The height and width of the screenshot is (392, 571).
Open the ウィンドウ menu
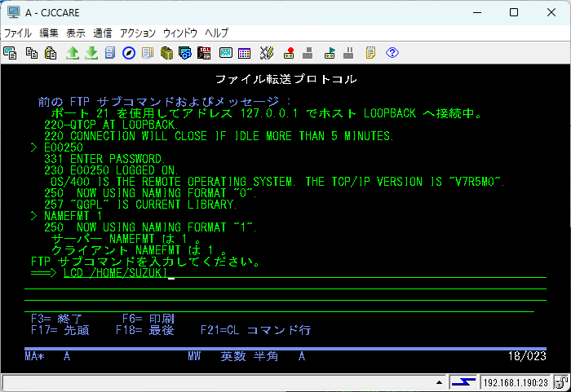(x=180, y=33)
